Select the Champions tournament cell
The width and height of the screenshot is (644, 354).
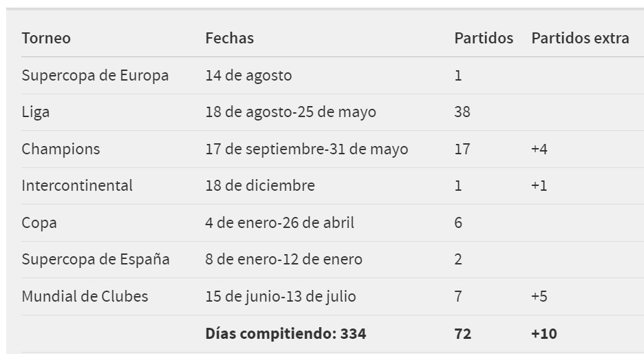coord(61,149)
